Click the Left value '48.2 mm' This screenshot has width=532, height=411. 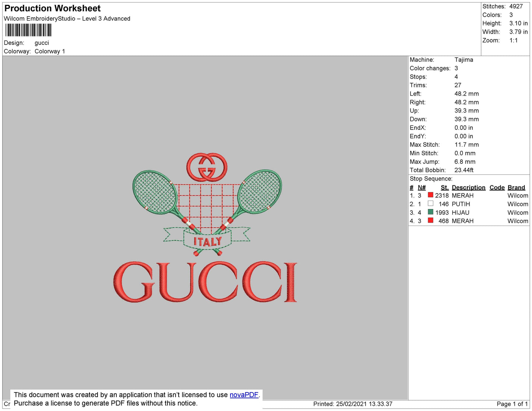[467, 93]
